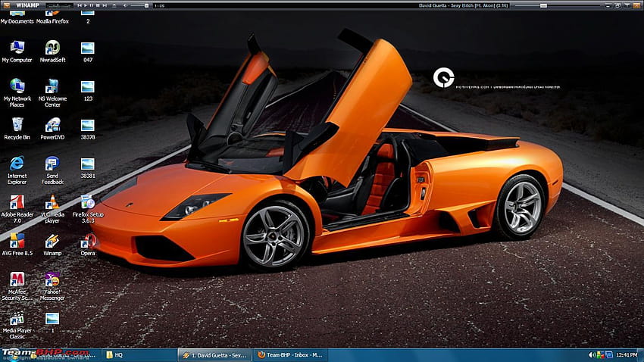644x362 pixels.
Task: Select the 38378 image file icon
Action: point(87,130)
